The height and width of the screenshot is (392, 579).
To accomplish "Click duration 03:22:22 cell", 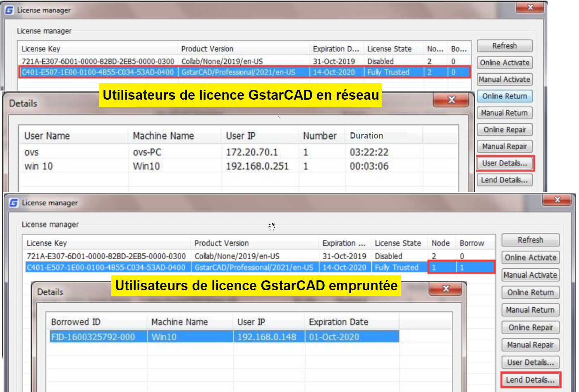I will [369, 152].
